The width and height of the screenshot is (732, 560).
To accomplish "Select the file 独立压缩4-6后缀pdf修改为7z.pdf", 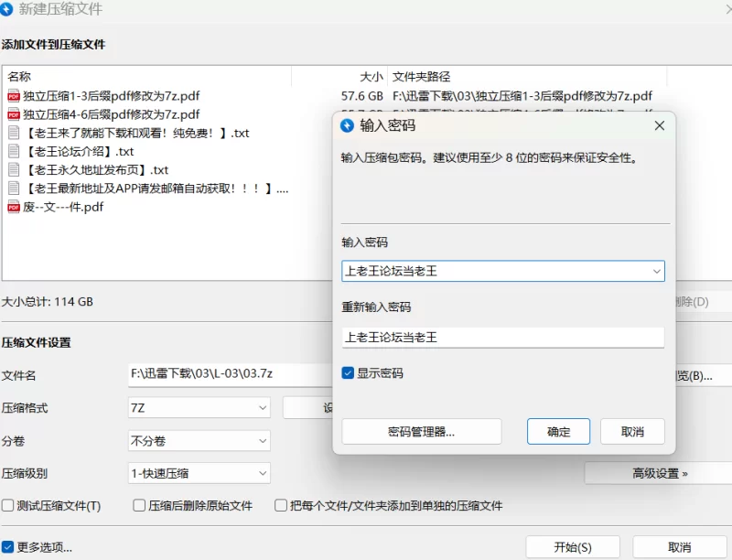I will pyautogui.click(x=111, y=114).
